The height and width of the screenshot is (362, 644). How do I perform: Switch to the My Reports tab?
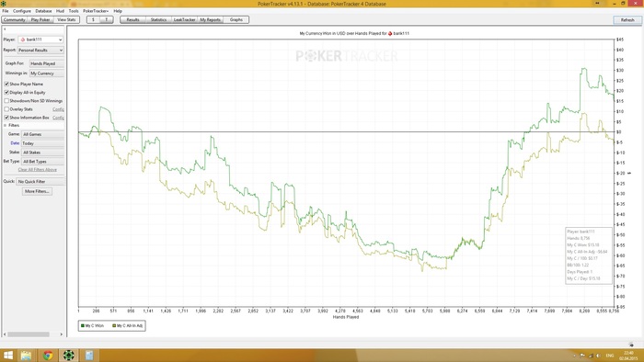[211, 19]
